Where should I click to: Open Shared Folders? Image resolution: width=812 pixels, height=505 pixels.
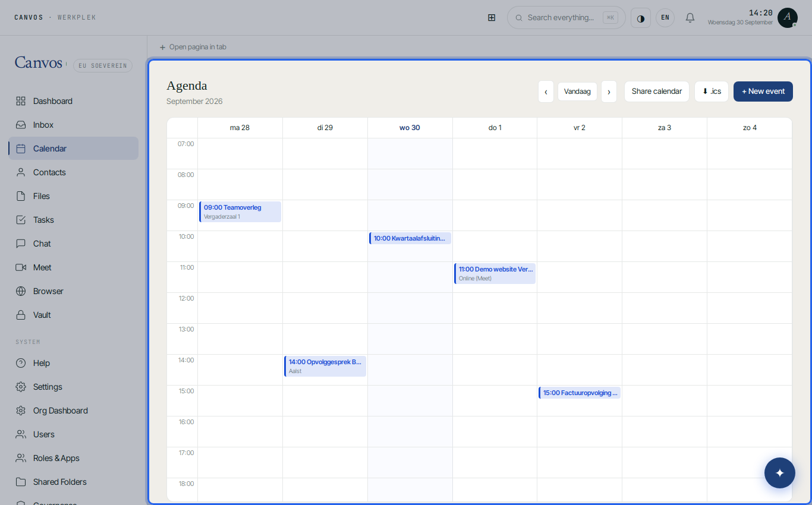point(73,482)
